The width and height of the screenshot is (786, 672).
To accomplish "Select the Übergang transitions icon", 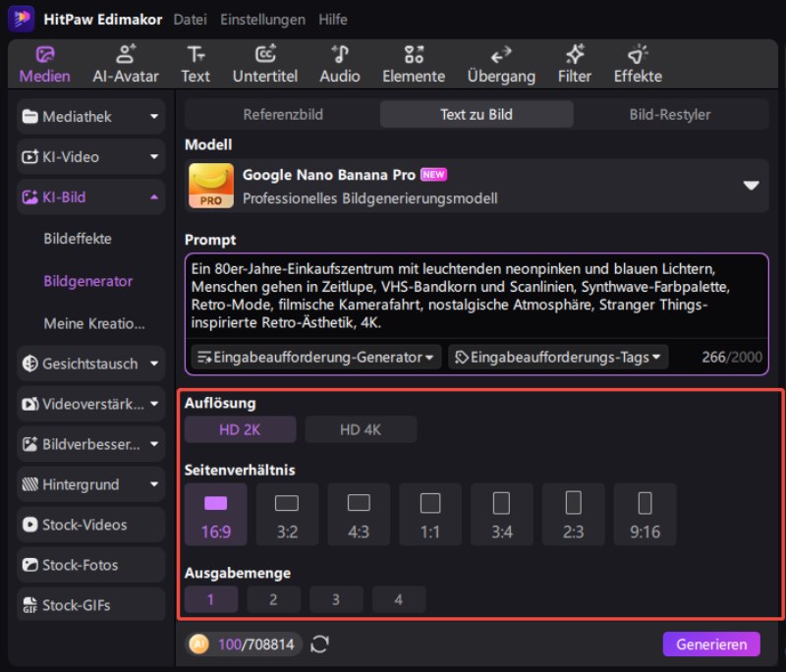I will (x=501, y=55).
